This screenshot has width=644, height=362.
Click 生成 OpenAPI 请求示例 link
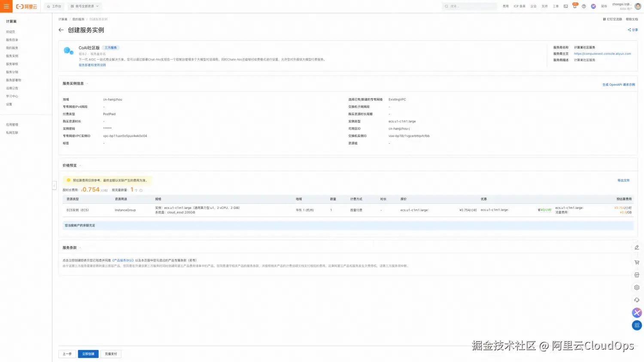(x=619, y=85)
